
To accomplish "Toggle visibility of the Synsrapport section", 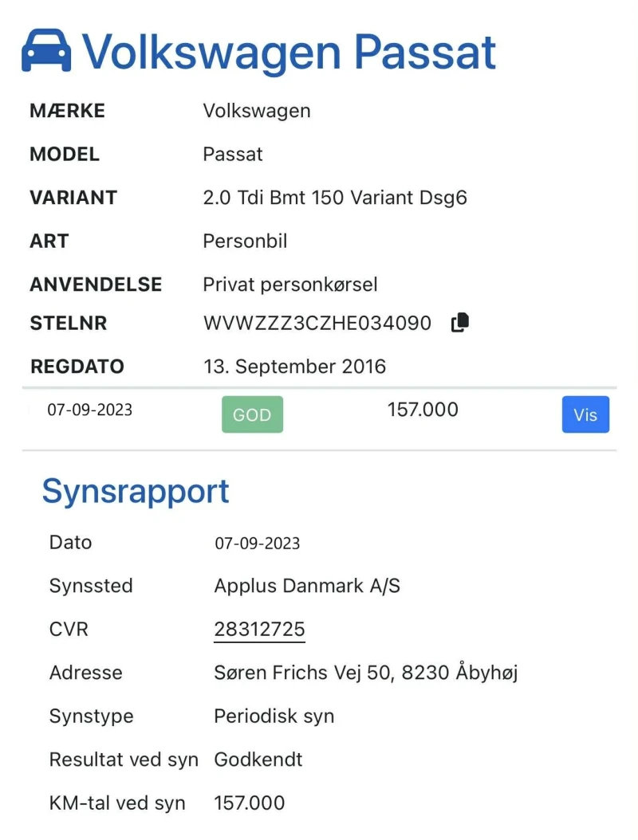I will (136, 492).
